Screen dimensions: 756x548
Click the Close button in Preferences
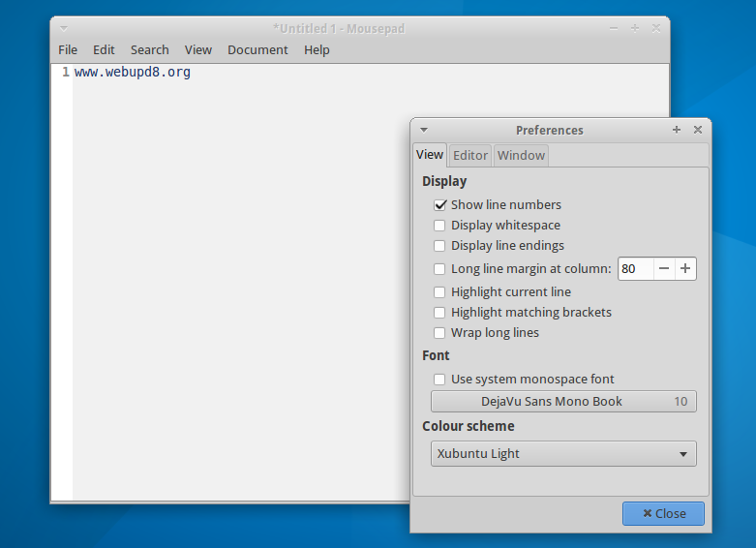663,514
